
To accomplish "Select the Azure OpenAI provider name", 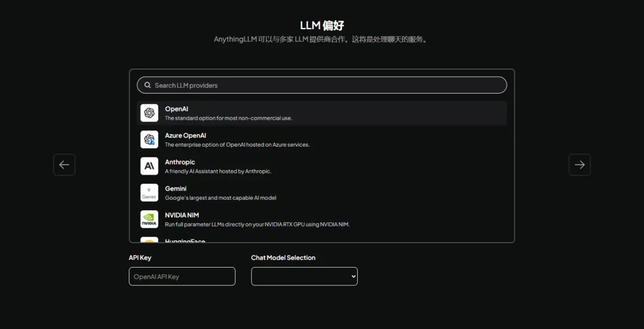I will (185, 135).
